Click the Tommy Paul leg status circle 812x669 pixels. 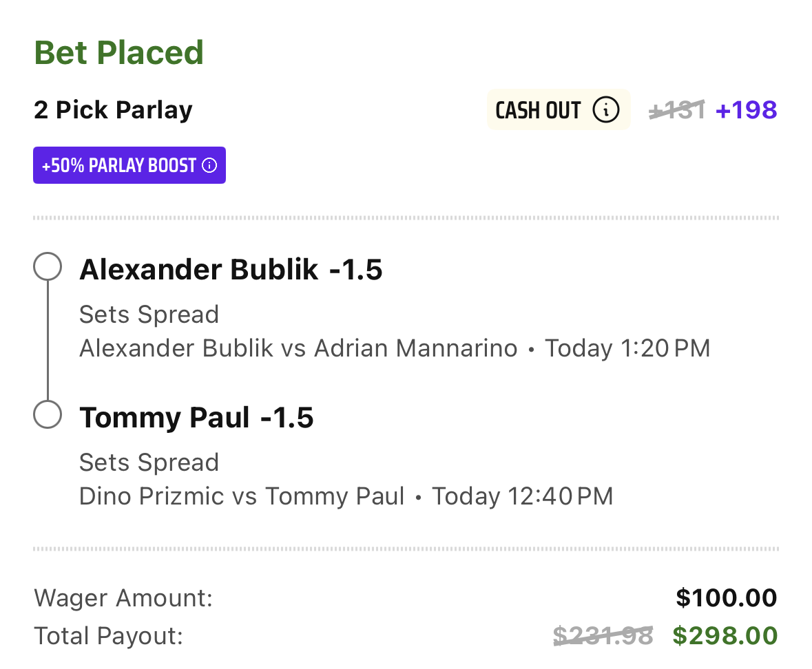point(48,414)
